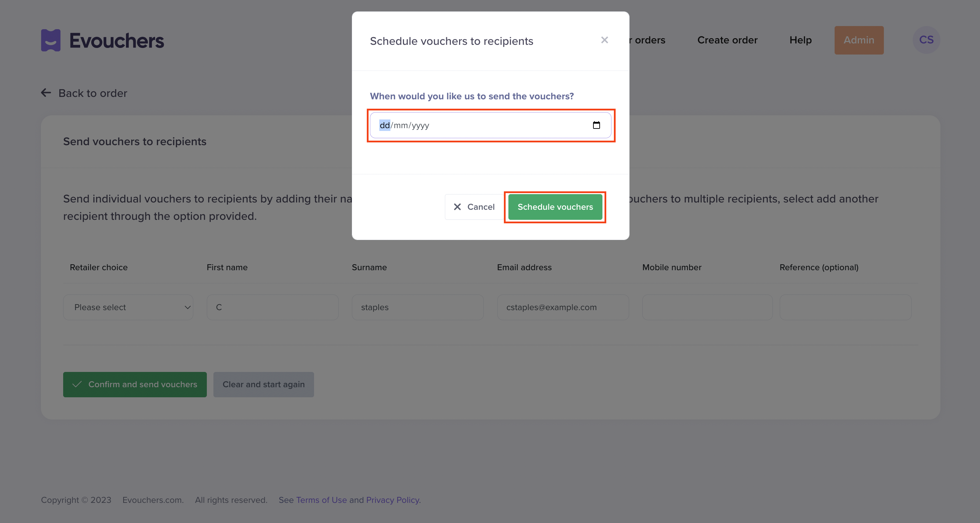Click the dd/mm/yyyy date input field

point(490,125)
